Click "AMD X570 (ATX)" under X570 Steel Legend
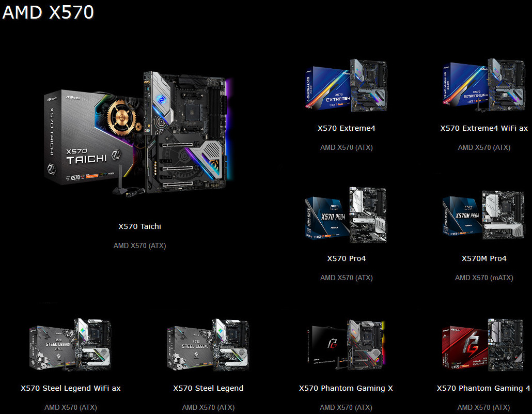This screenshot has width=532, height=414. (208, 407)
